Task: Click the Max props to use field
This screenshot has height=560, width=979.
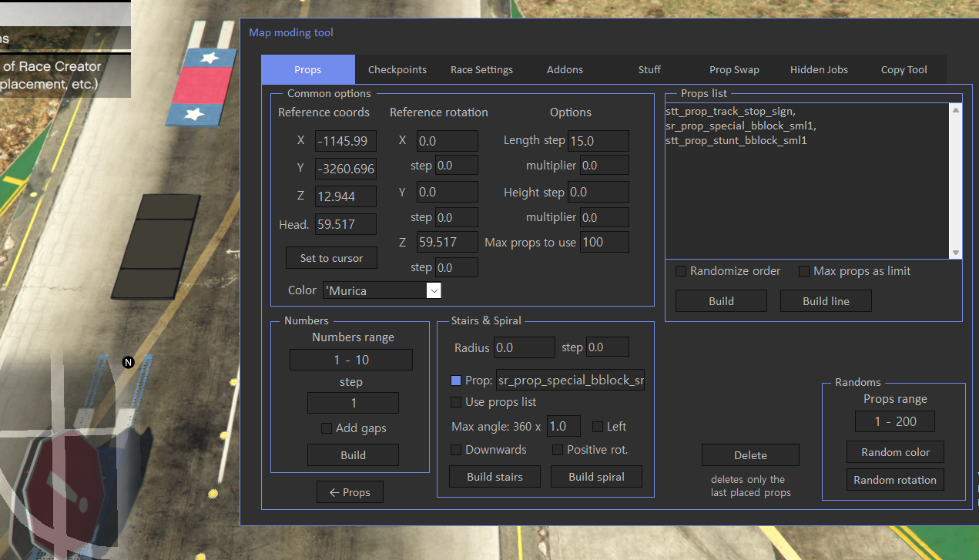Action: coord(605,242)
